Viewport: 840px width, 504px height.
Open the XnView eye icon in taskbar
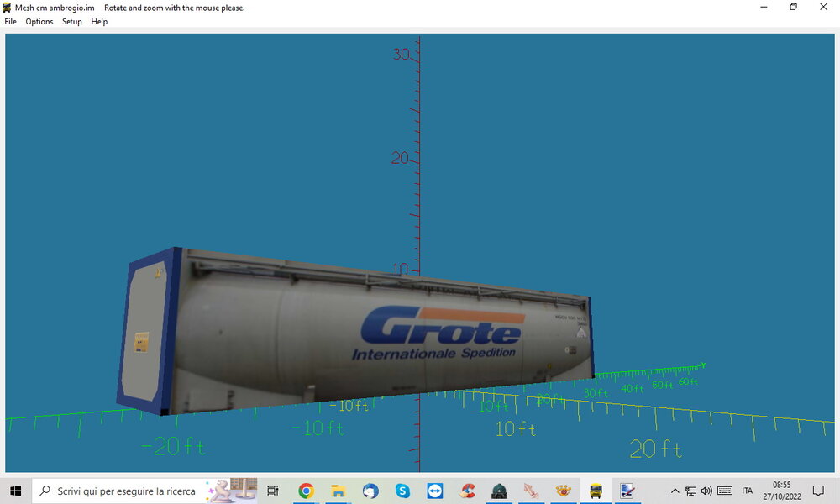[564, 491]
